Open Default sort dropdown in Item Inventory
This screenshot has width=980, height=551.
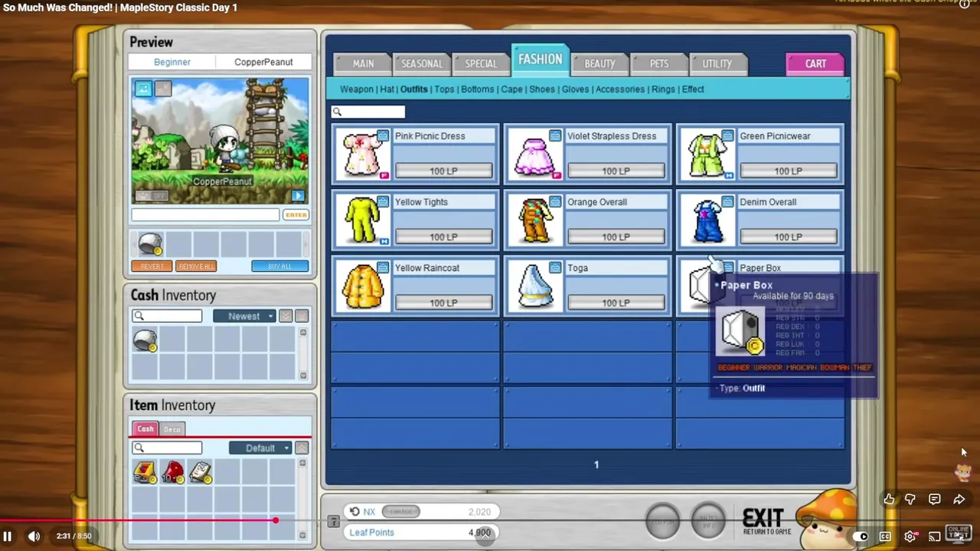pos(260,448)
